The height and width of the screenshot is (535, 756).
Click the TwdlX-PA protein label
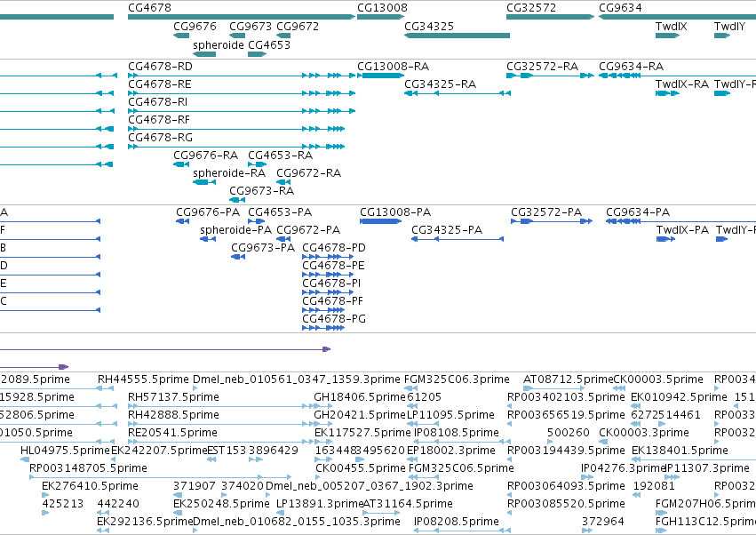click(682, 229)
